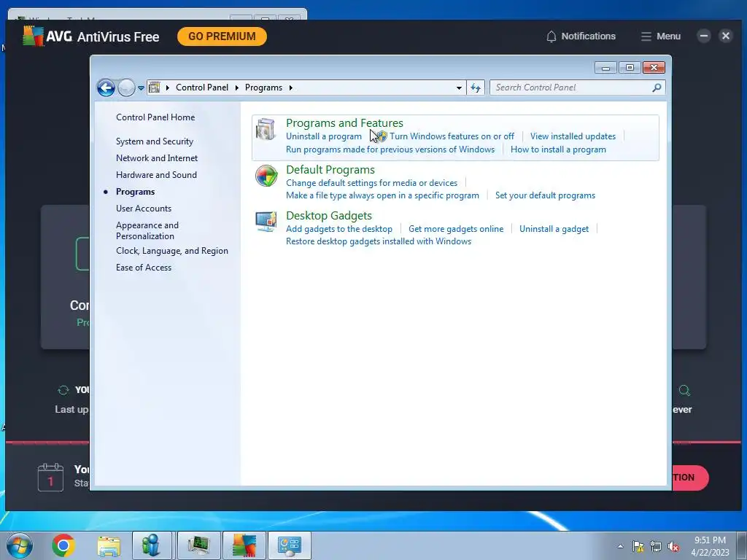747x560 pixels.
Task: Open Default Programs heading
Action: tap(330, 169)
